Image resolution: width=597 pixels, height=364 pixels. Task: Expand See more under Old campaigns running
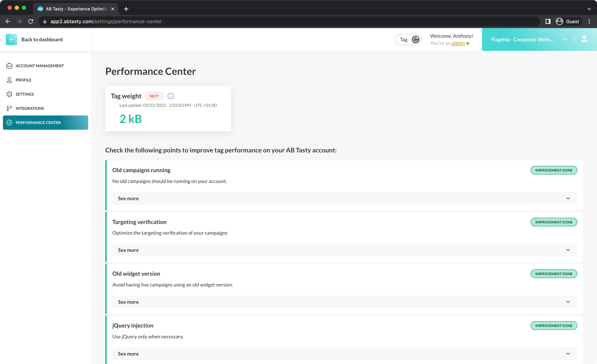click(345, 198)
